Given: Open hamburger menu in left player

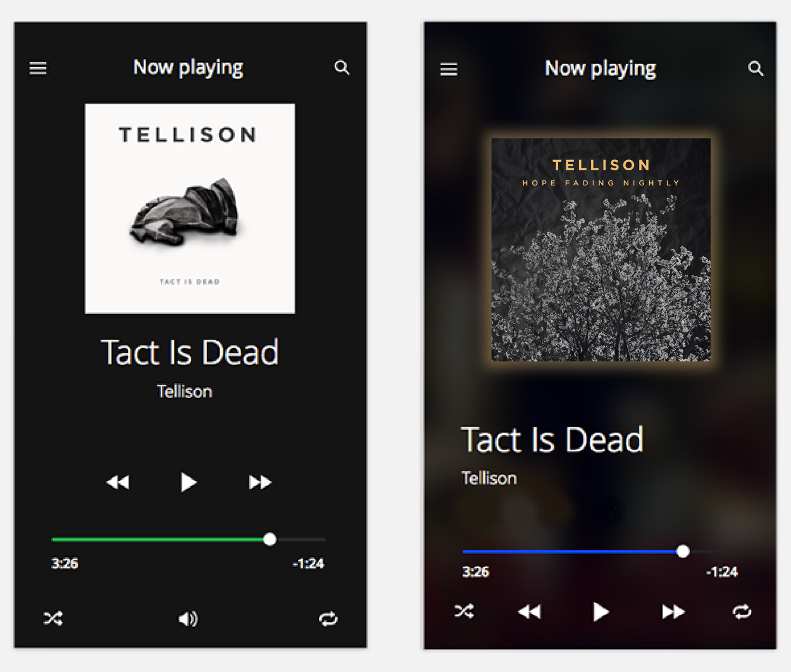Looking at the screenshot, I should point(38,68).
